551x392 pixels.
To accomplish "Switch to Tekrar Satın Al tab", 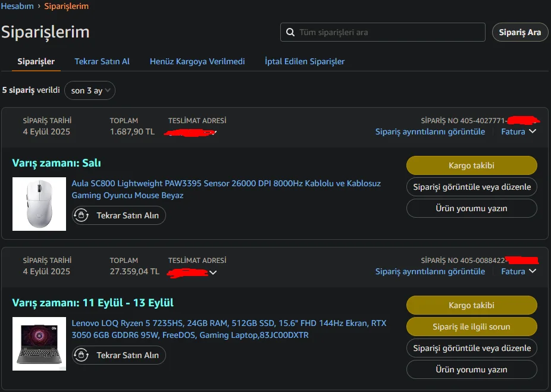I will 102,61.
